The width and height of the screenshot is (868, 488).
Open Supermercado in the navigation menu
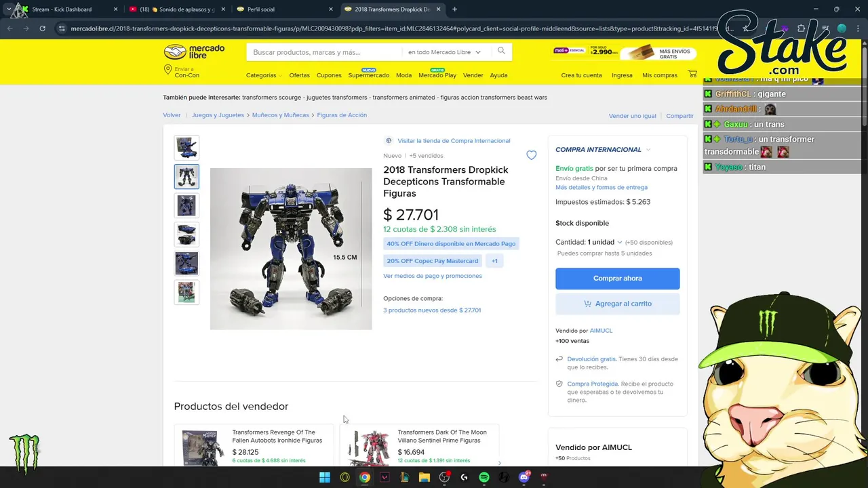click(369, 75)
